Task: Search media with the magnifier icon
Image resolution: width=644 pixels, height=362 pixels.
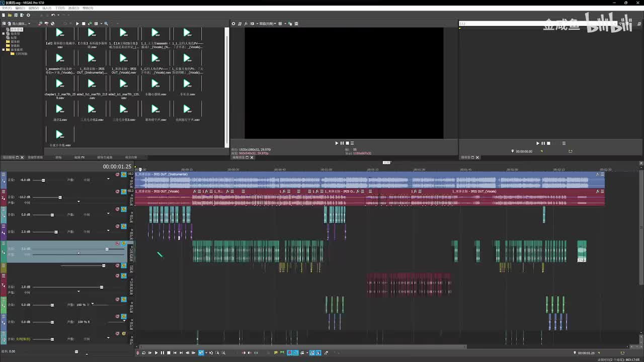Action: (x=106, y=24)
